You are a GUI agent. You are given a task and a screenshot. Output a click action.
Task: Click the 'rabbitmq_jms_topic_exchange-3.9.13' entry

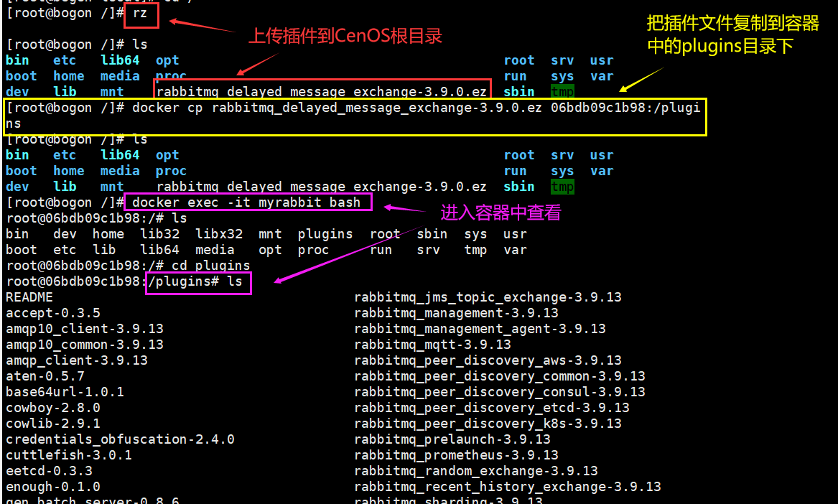coord(488,297)
